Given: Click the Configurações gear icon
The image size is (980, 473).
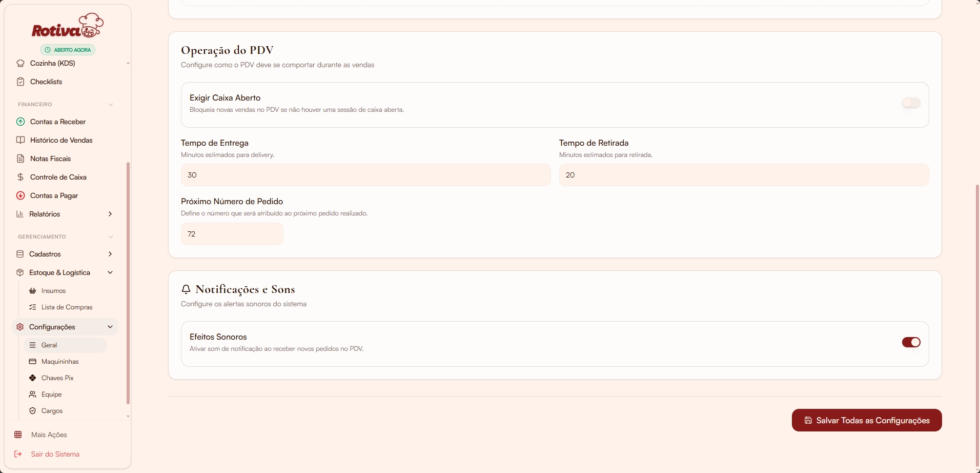Looking at the screenshot, I should (x=20, y=327).
